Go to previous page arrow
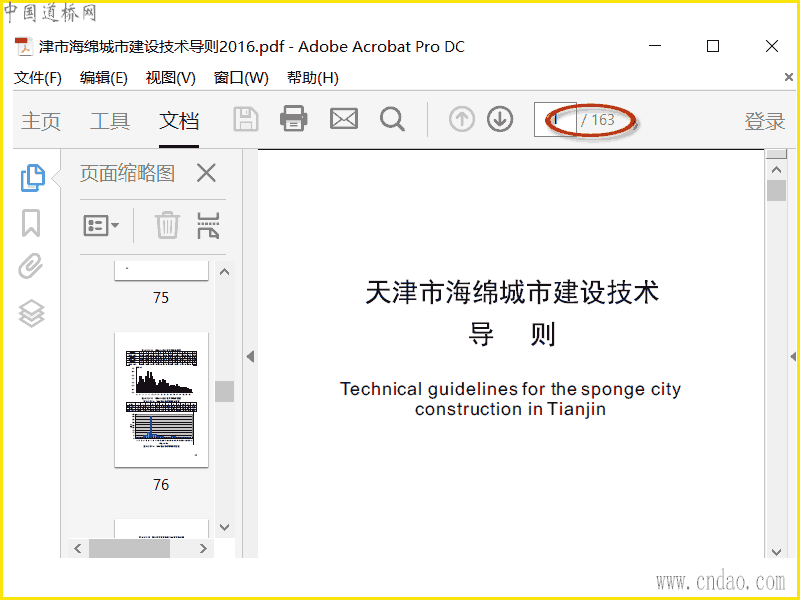The image size is (800, 600). 462,119
